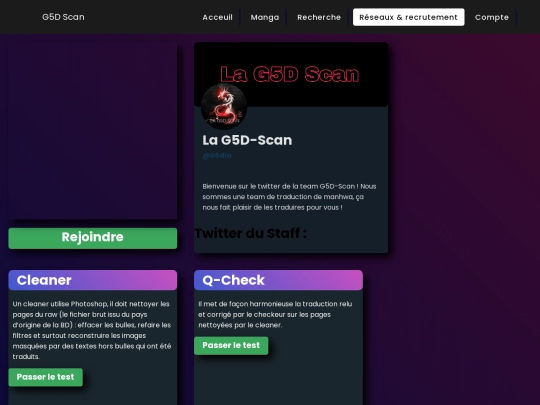Click Passer le test under Cleaner
Image resolution: width=540 pixels, height=405 pixels.
(45, 377)
